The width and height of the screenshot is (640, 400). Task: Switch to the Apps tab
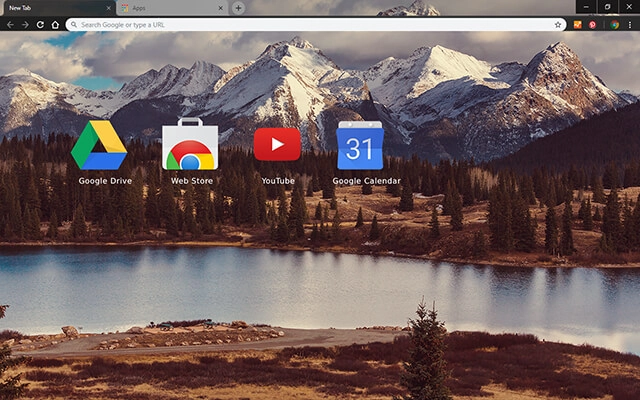[x=172, y=8]
